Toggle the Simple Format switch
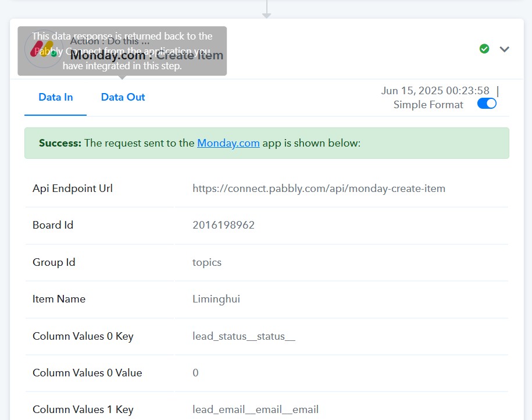Screen dimensions: 532x420 coord(487,104)
